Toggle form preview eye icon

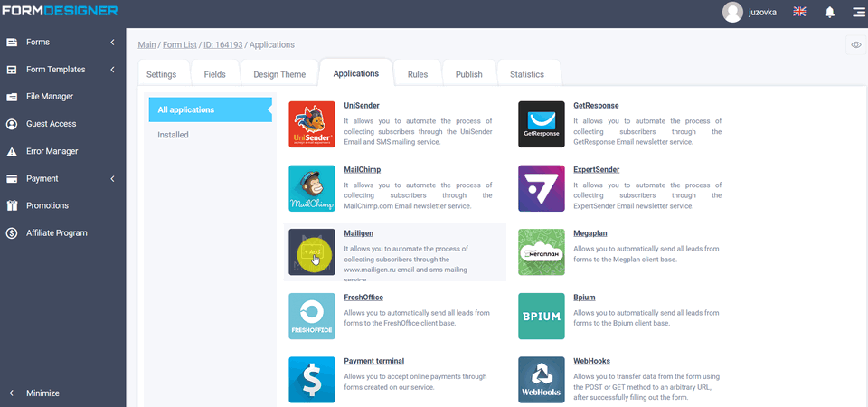855,44
